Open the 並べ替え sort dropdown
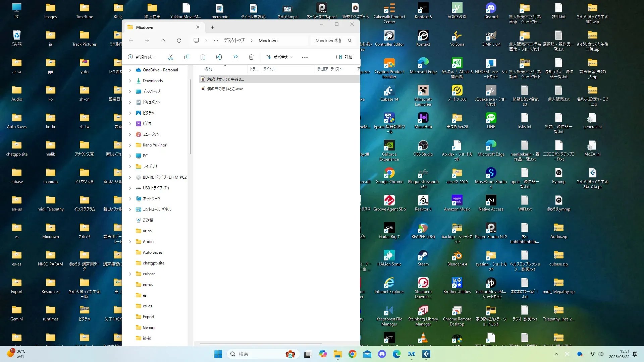This screenshot has width=644, height=362. [279, 57]
